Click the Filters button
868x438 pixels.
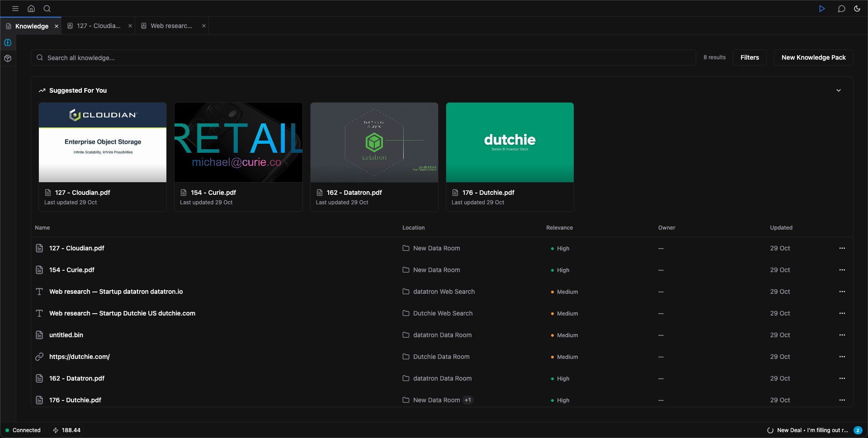(750, 57)
